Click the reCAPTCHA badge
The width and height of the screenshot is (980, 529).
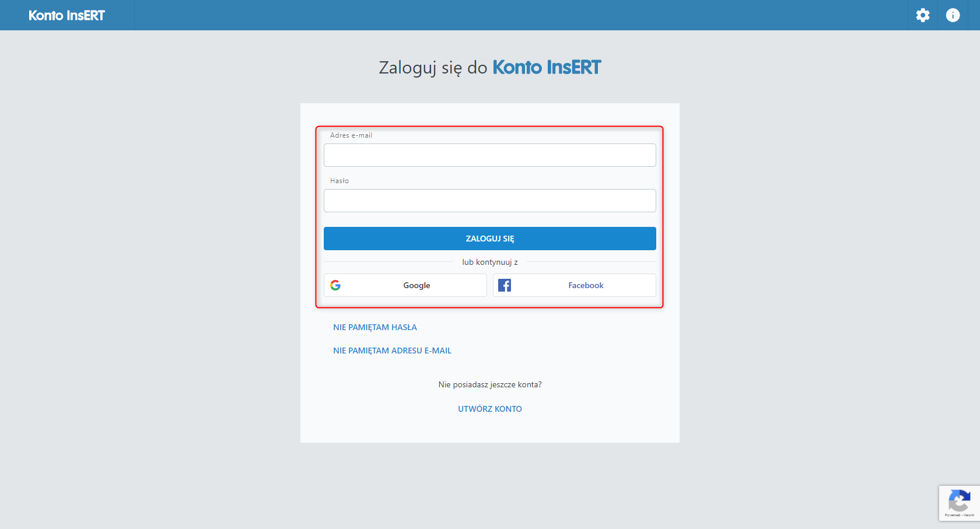(960, 503)
